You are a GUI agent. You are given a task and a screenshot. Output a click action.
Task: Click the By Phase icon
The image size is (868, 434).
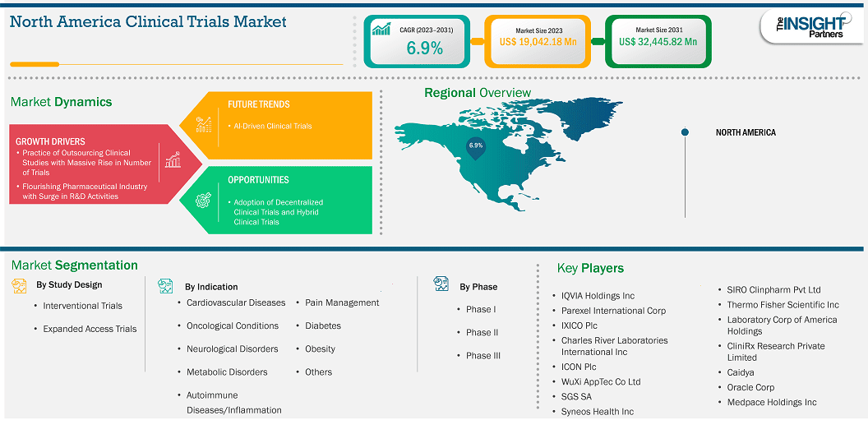pos(441,284)
